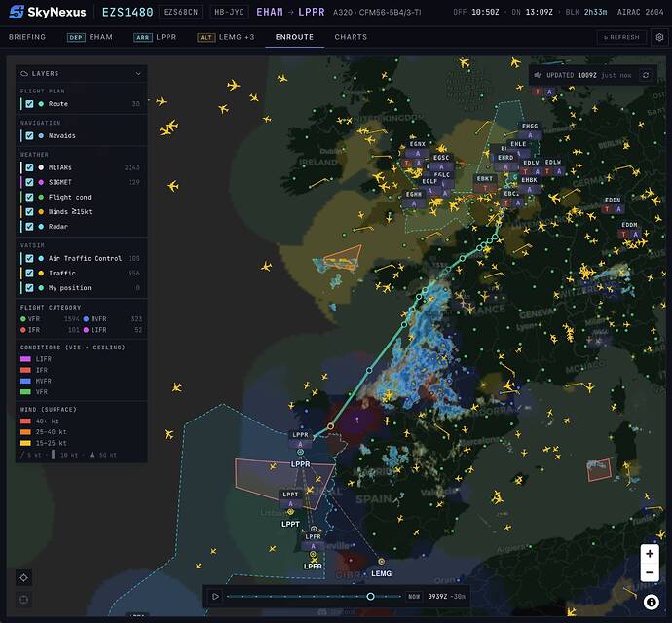Uncheck the Flight cond. layer
672x623 pixels.
(x=29, y=197)
